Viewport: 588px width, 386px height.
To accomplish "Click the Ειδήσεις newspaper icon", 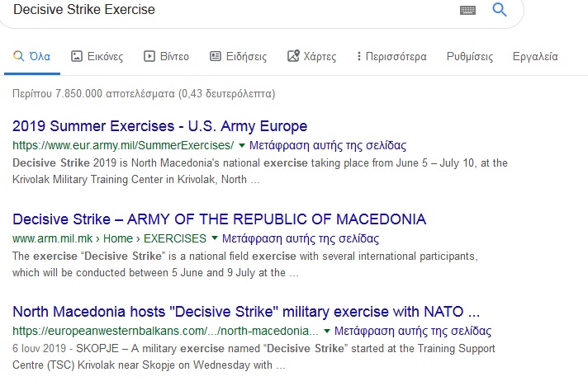I will [x=216, y=57].
